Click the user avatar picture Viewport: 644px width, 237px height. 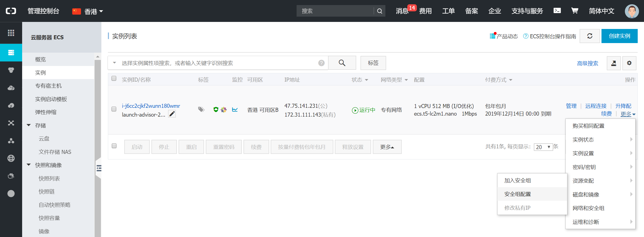coord(632,11)
